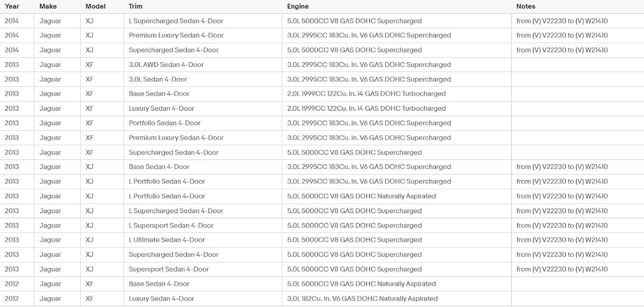Click notes cell in 2013 XJ Base Sedan row
Screen dimensions: 644x307
point(562,167)
